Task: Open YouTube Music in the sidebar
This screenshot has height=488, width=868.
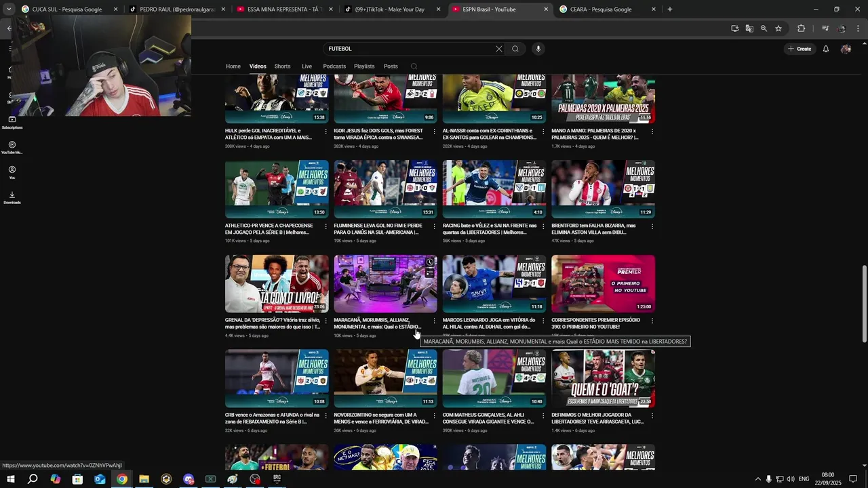Action: [12, 148]
